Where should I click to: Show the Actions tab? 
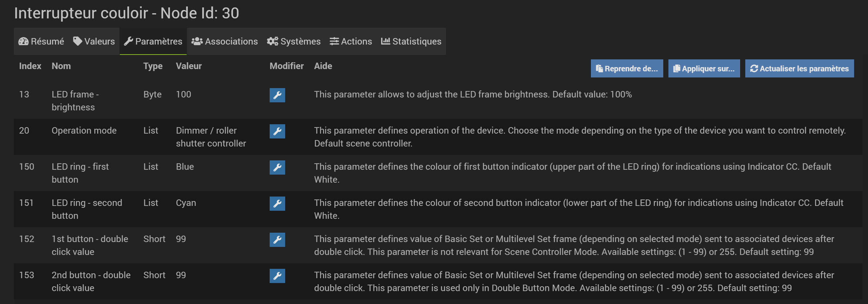pos(351,41)
